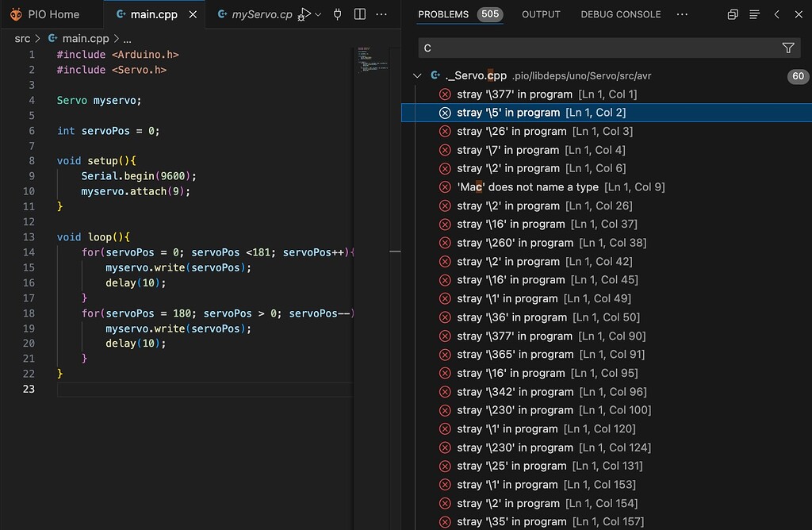The image size is (812, 530).
Task: Click the 505 problems count badge
Action: pyautogui.click(x=490, y=14)
